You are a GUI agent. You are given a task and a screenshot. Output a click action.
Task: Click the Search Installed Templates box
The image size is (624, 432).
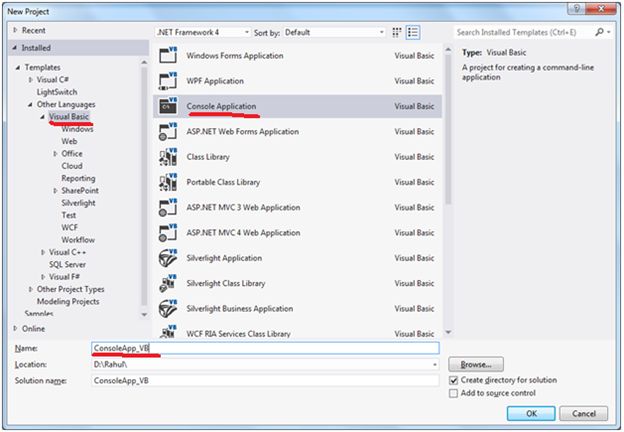[523, 32]
